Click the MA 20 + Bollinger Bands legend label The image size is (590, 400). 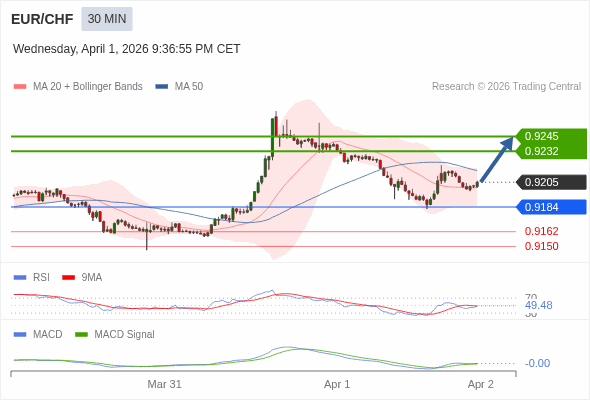point(88,87)
